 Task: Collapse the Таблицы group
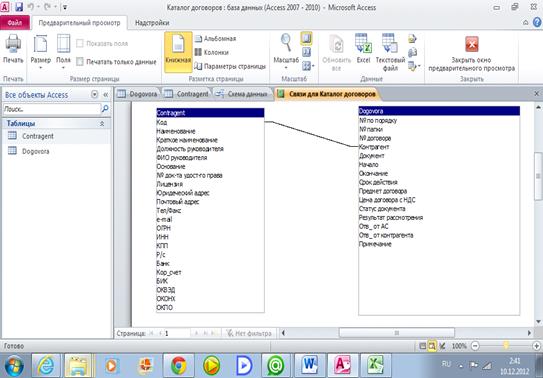coord(102,124)
